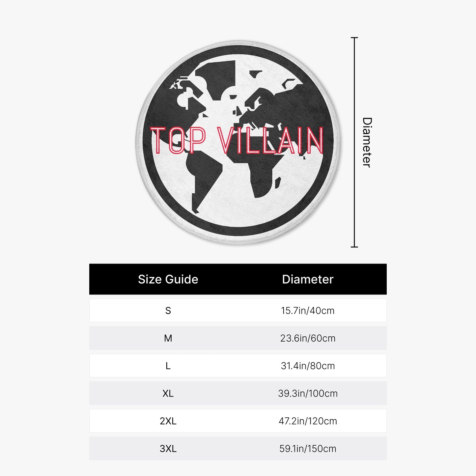Click the 47.2in/120cm diameter value
The image size is (476, 476).
point(308,421)
